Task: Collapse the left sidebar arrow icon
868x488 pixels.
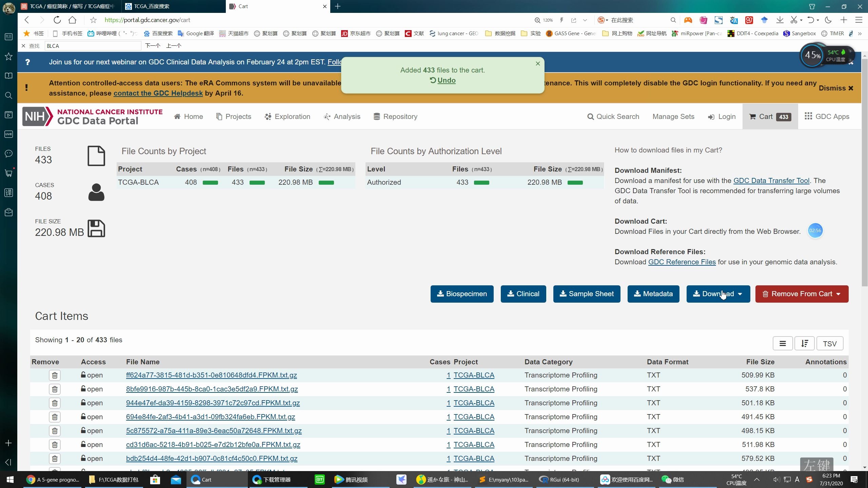Action: click(9, 462)
